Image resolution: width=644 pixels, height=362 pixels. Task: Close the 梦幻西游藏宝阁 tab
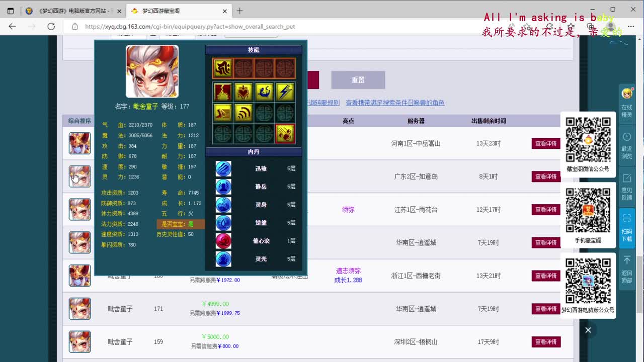(224, 11)
